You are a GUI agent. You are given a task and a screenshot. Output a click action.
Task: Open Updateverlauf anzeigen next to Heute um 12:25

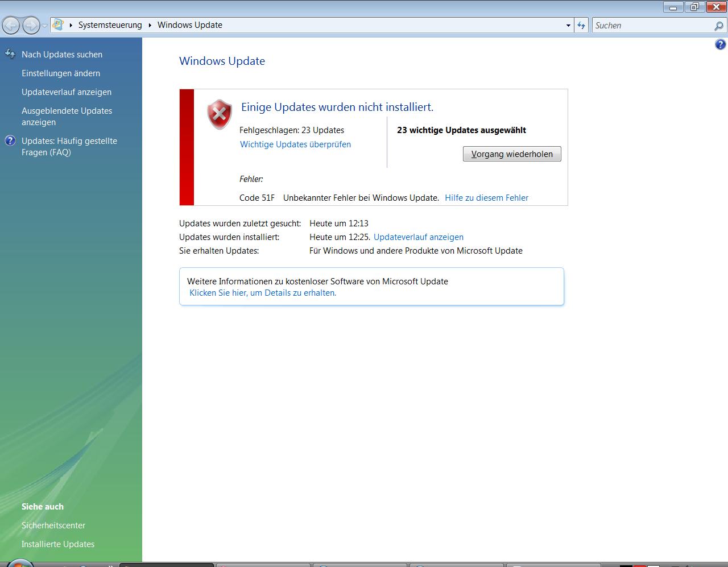tap(419, 237)
